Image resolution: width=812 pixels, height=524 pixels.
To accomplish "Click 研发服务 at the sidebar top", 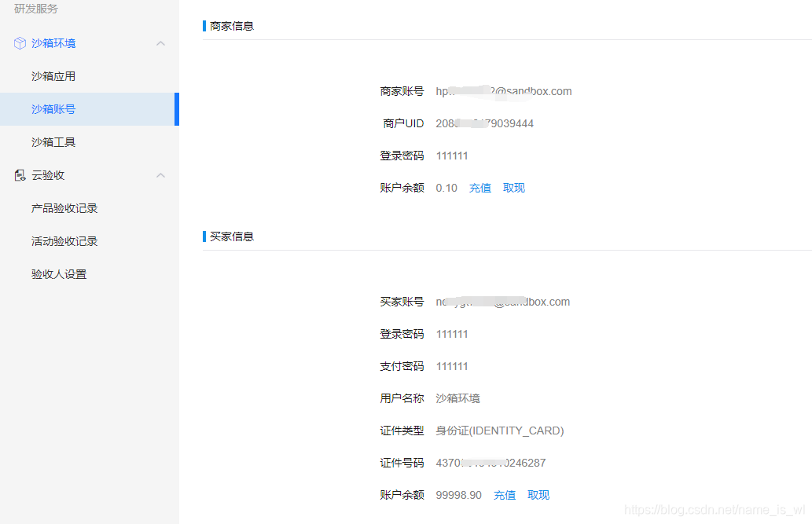I will point(36,9).
